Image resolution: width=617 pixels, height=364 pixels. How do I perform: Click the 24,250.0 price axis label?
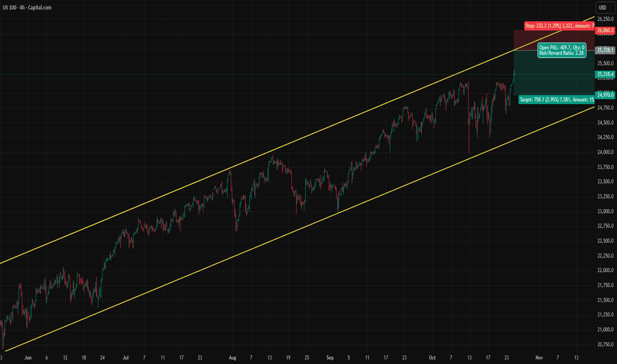coord(605,138)
